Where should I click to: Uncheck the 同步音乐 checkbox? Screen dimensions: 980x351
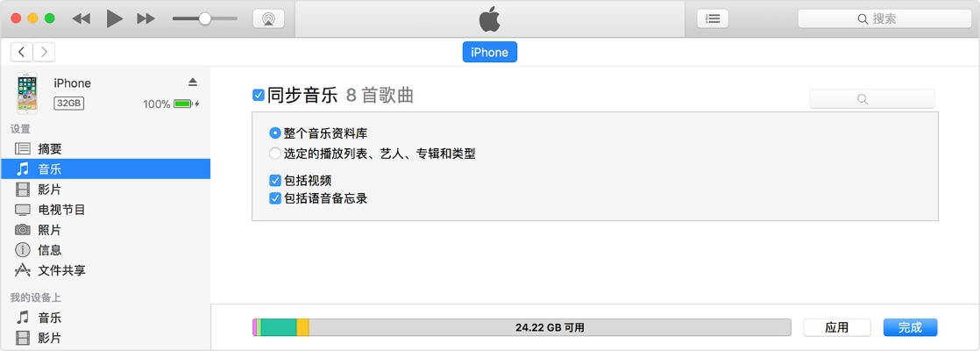click(259, 96)
